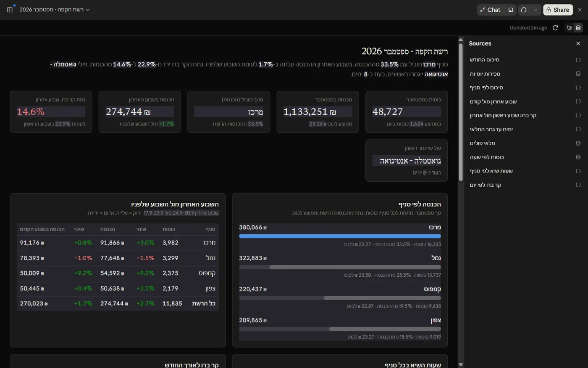Image resolution: width=588 pixels, height=368 pixels.
Task: Click the braces icon for קר ברו לפי יום
Action: coord(578,185)
